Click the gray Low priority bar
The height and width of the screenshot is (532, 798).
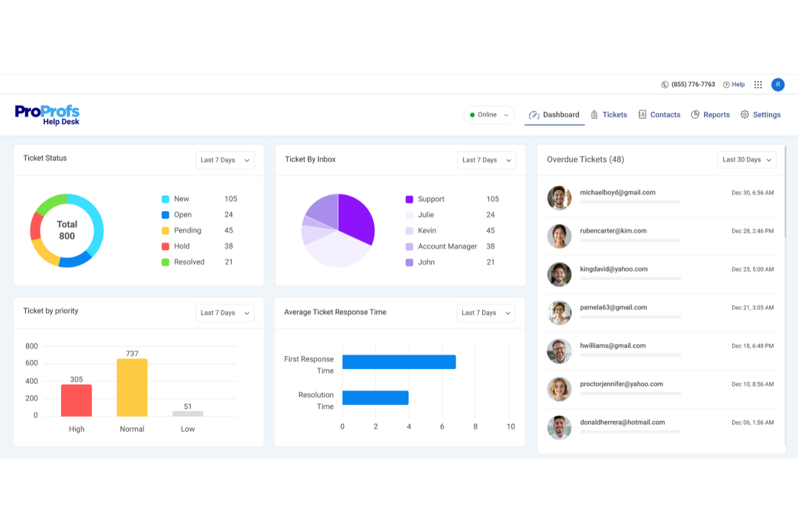[188, 414]
